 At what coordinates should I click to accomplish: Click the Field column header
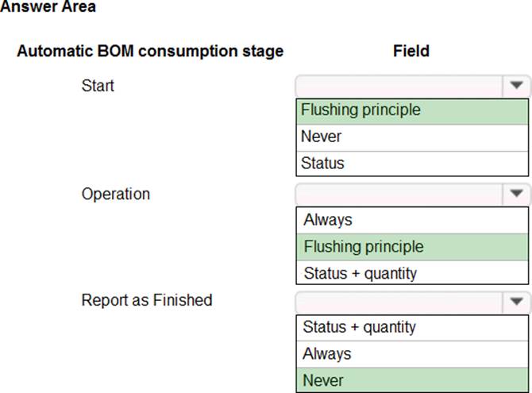(x=411, y=52)
